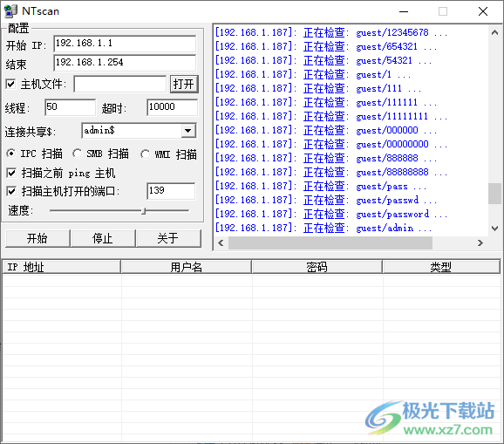Screen dimensions: 504x444
Task: Click log scrollbar up arrow
Action: [x=494, y=32]
